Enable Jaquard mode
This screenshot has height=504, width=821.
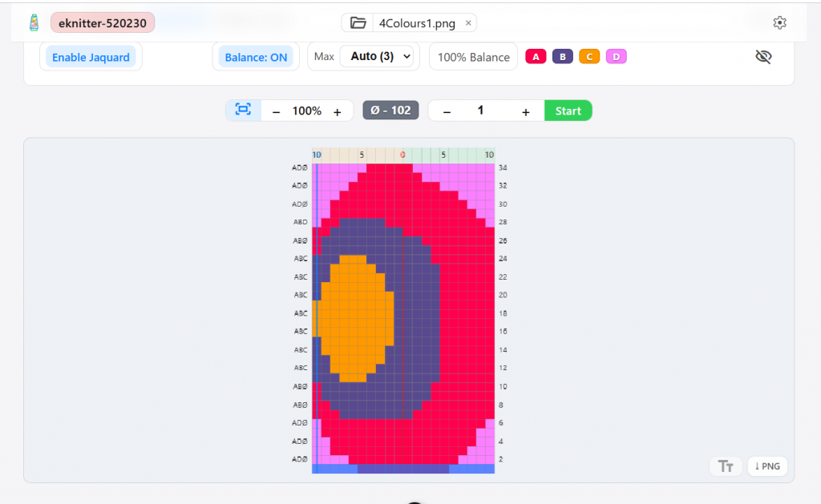91,57
